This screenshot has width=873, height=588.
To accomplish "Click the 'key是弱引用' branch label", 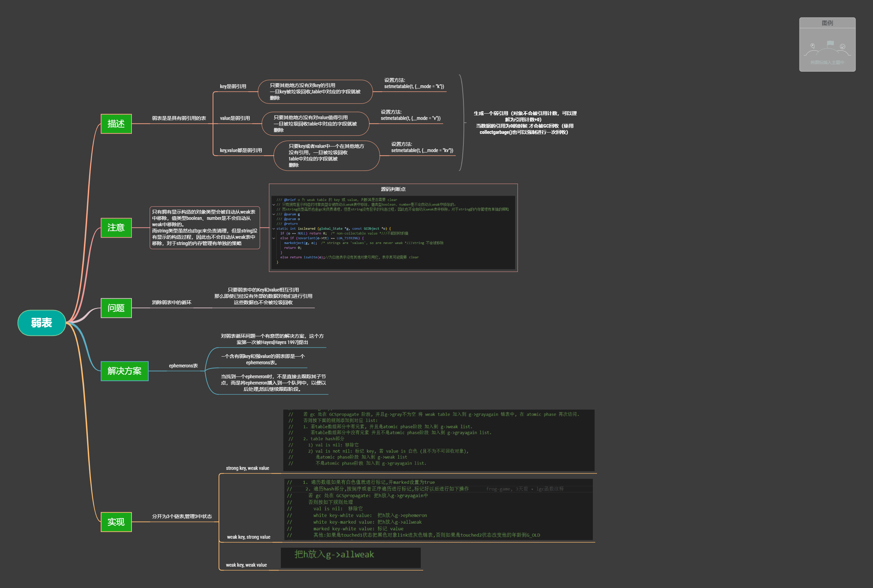I will 233,86.
